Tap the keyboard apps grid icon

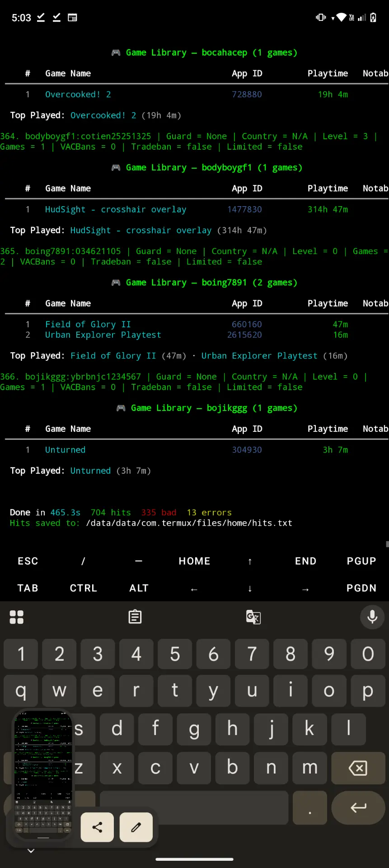(x=17, y=617)
